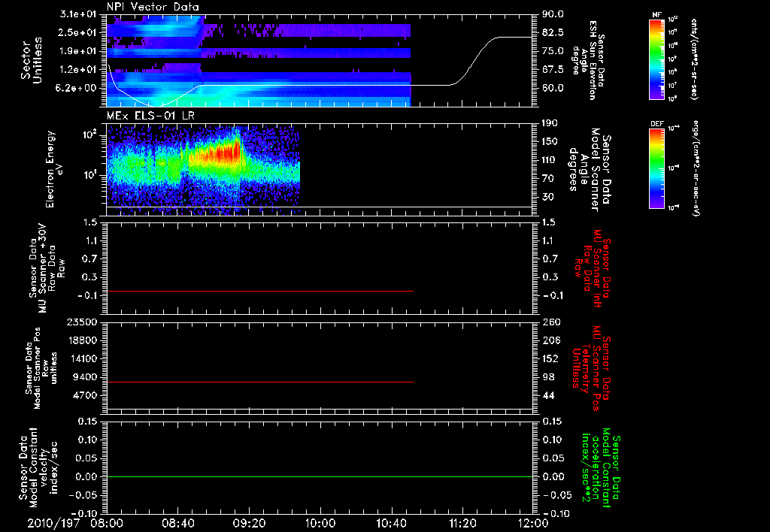Click the "MEx ELS-01 LR" panel title

coord(150,116)
